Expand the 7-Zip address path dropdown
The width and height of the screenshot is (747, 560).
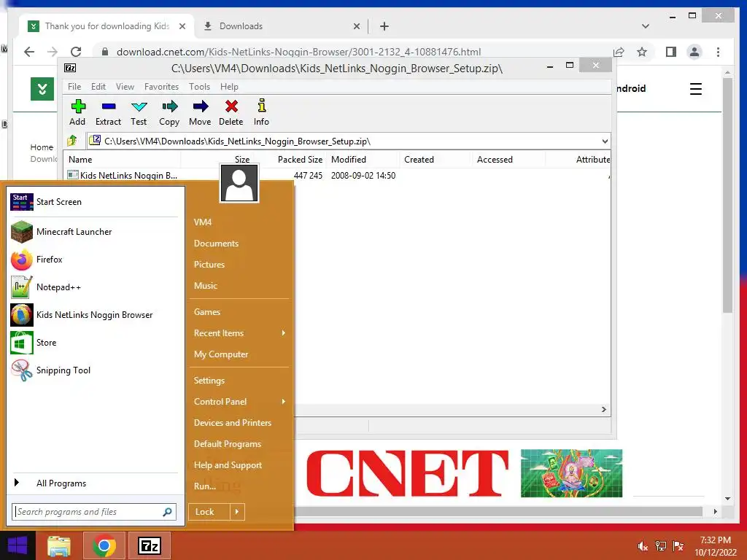(x=605, y=141)
